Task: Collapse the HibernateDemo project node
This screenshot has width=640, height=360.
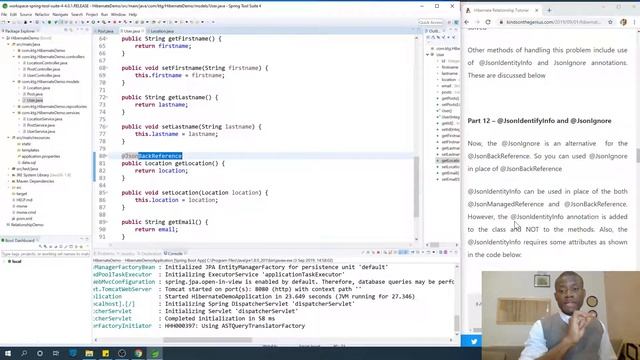Action: 3,38
